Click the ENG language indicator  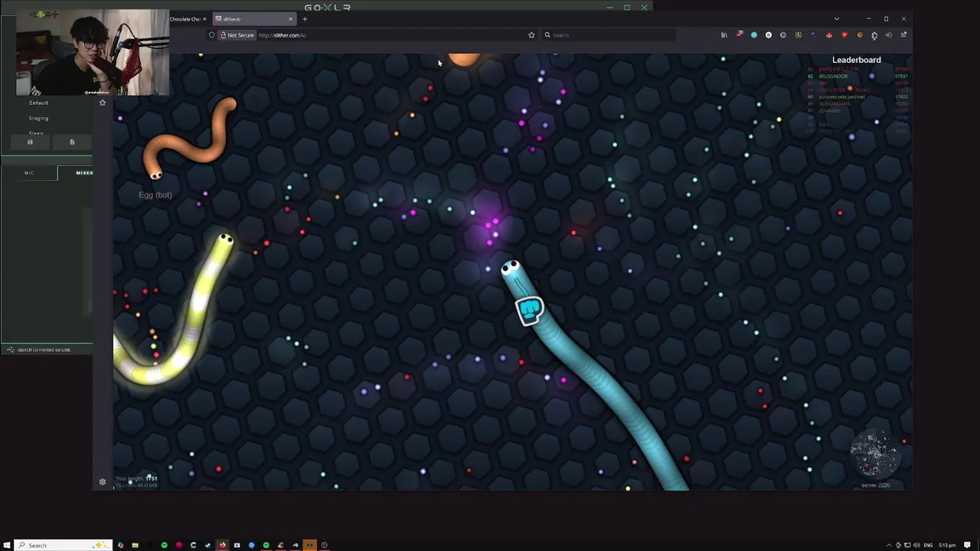[x=928, y=545]
